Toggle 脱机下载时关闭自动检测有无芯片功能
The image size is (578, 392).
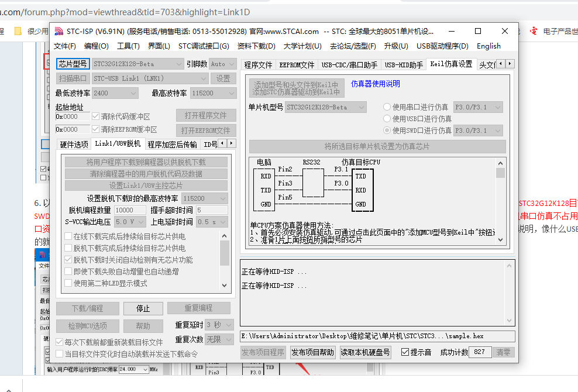click(68, 260)
